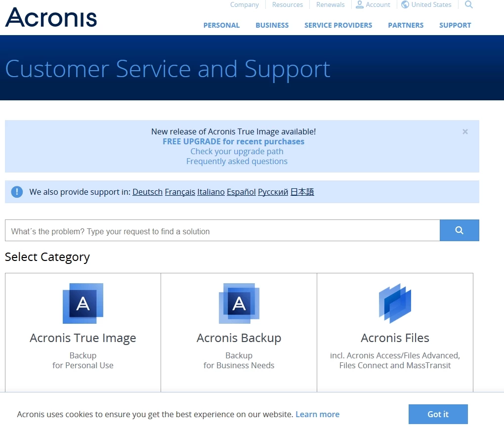Open Check your upgrade path link

coord(237,151)
